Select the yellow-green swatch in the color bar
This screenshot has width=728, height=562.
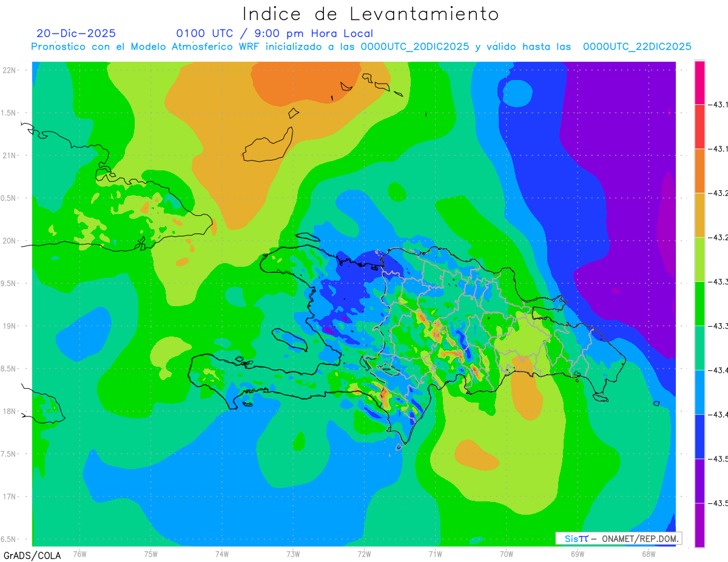(x=699, y=259)
